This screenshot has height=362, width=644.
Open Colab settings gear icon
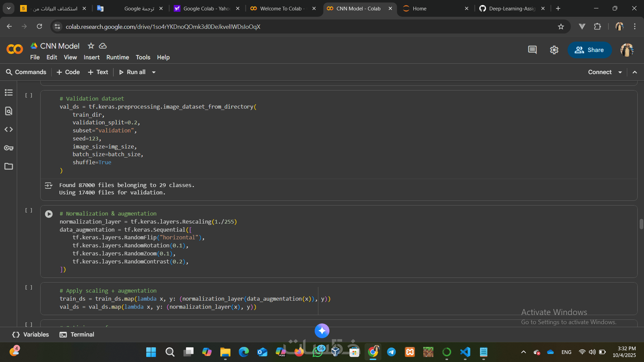click(x=554, y=50)
